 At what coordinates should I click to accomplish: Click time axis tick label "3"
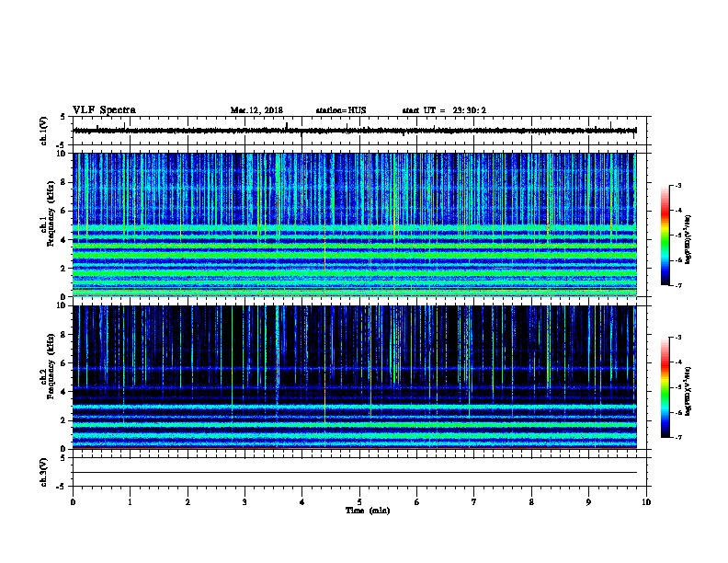click(x=245, y=502)
